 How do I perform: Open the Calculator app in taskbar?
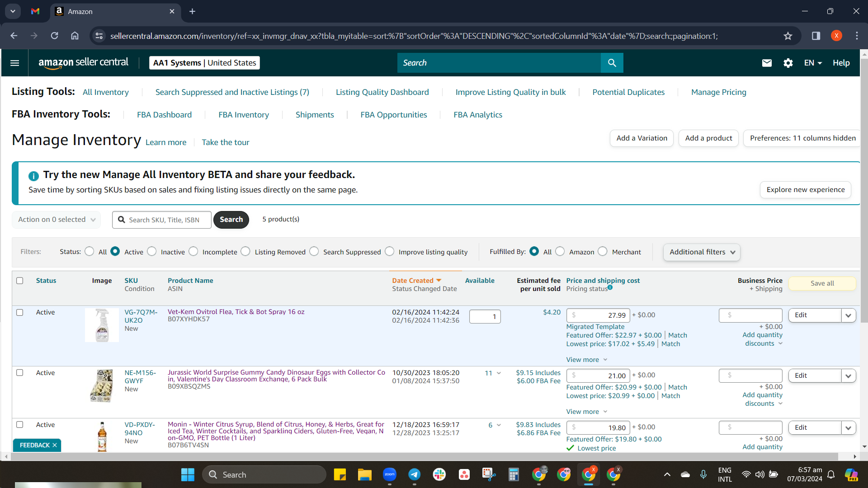click(x=514, y=474)
